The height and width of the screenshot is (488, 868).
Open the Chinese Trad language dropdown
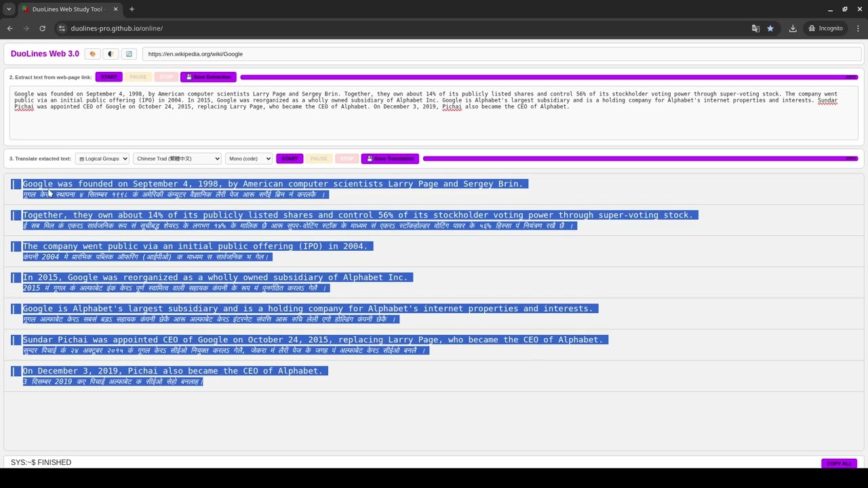coord(177,159)
